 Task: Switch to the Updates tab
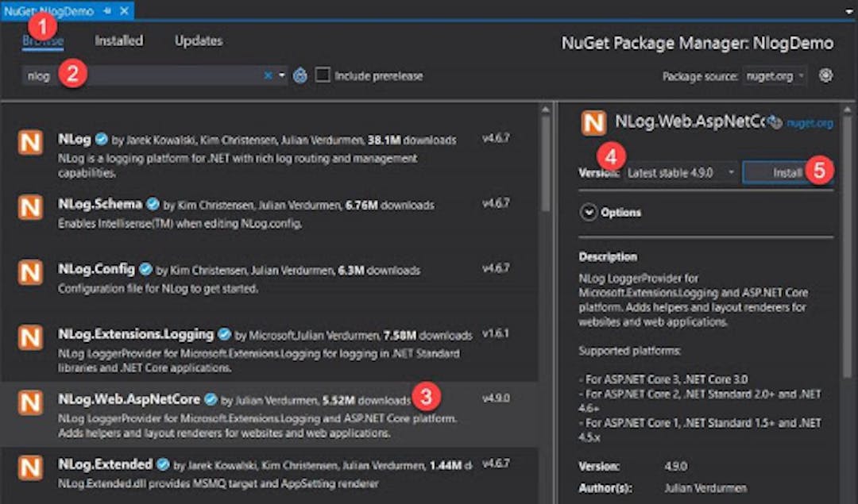click(199, 40)
